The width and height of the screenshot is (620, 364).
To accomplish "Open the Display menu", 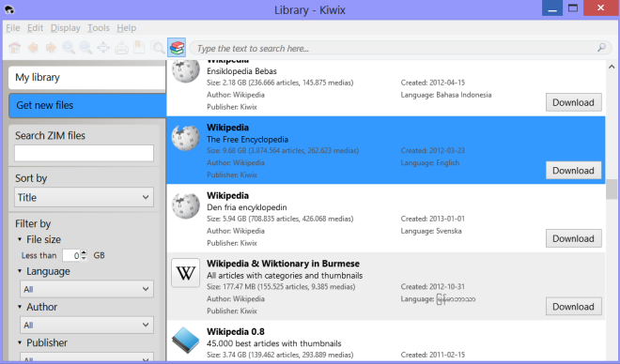I will coord(65,28).
